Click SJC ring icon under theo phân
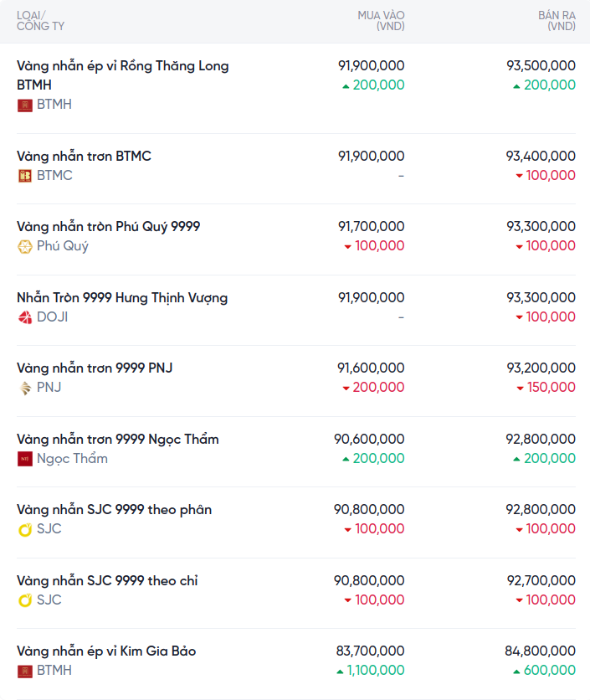 [24, 529]
